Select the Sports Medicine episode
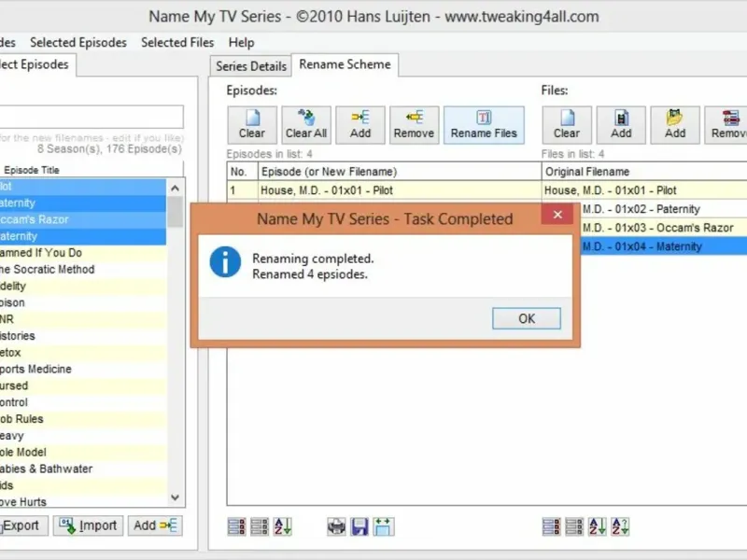The height and width of the screenshot is (560, 747). pyautogui.click(x=83, y=369)
